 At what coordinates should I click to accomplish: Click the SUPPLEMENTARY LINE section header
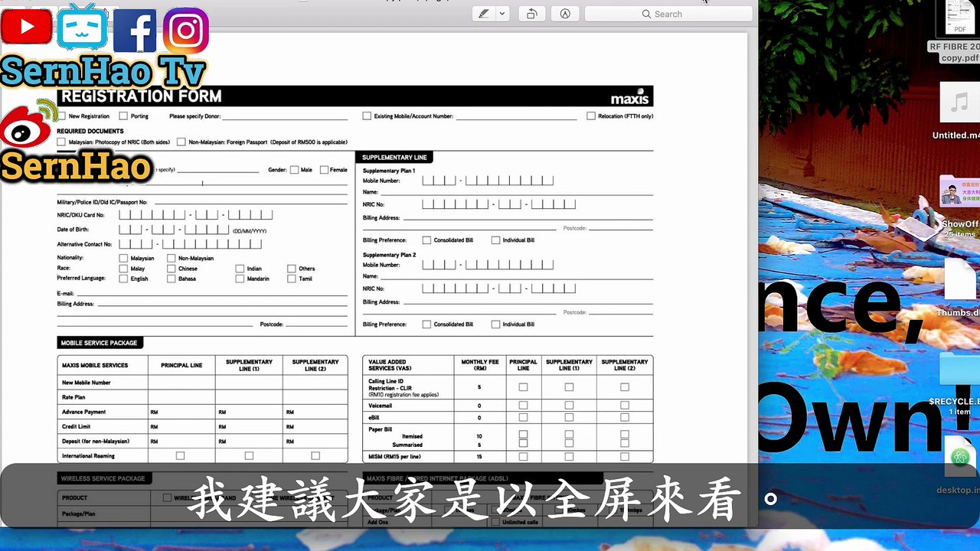coord(394,158)
